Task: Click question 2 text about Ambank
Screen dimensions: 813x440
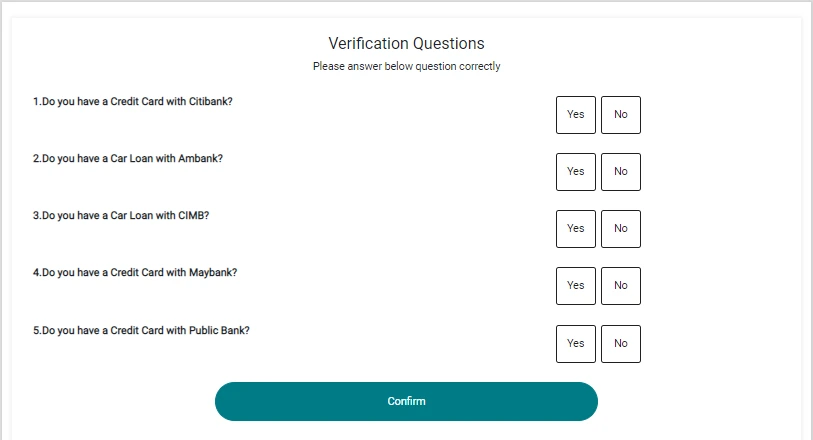Action: click(128, 158)
